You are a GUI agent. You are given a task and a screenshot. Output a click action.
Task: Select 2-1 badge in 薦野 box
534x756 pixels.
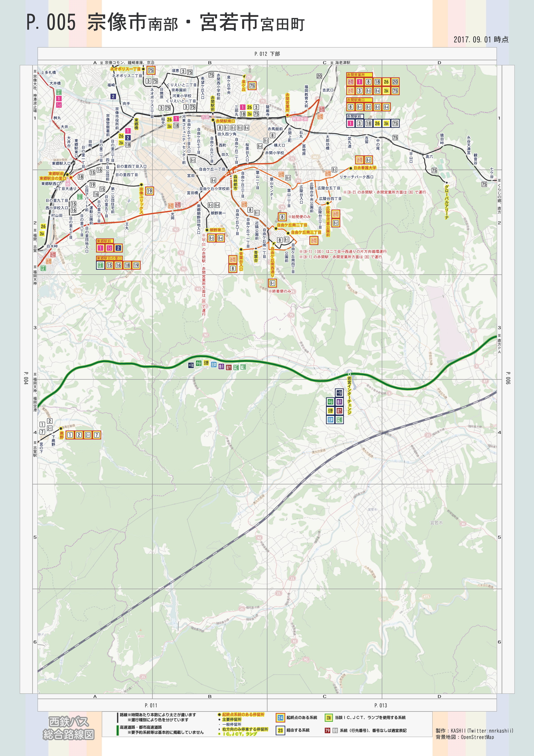(x=88, y=435)
